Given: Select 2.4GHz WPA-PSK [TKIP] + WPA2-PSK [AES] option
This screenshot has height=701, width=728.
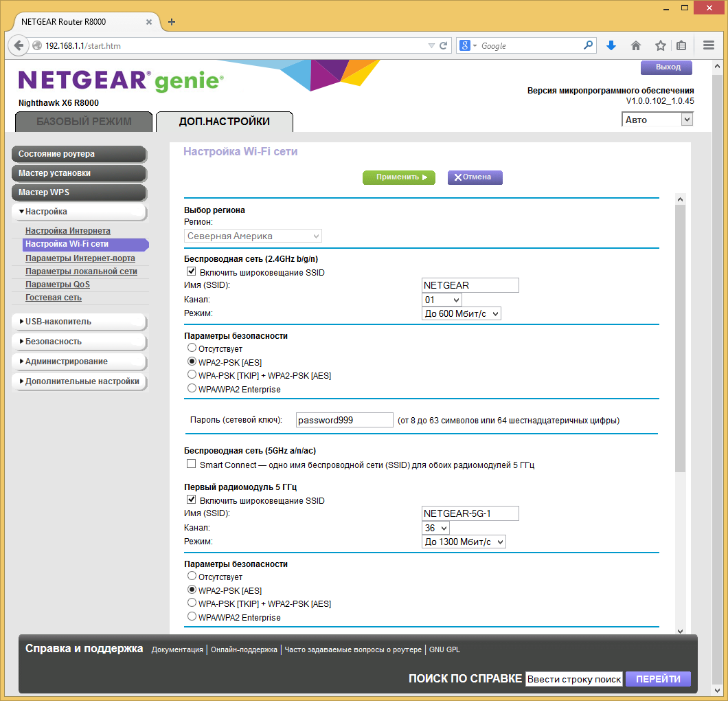Looking at the screenshot, I should (192, 375).
